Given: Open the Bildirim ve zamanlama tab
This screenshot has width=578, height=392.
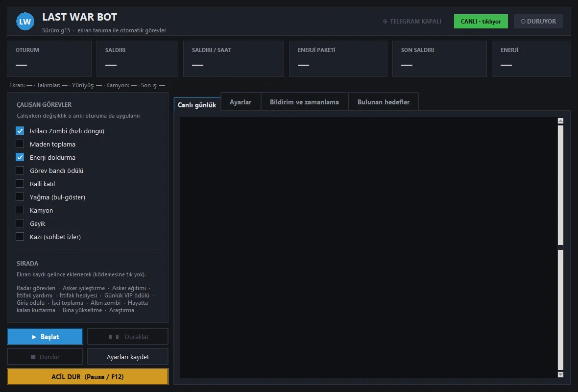Looking at the screenshot, I should point(305,102).
